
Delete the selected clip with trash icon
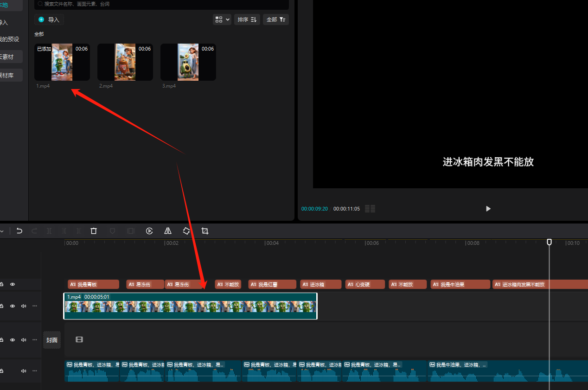tap(94, 231)
